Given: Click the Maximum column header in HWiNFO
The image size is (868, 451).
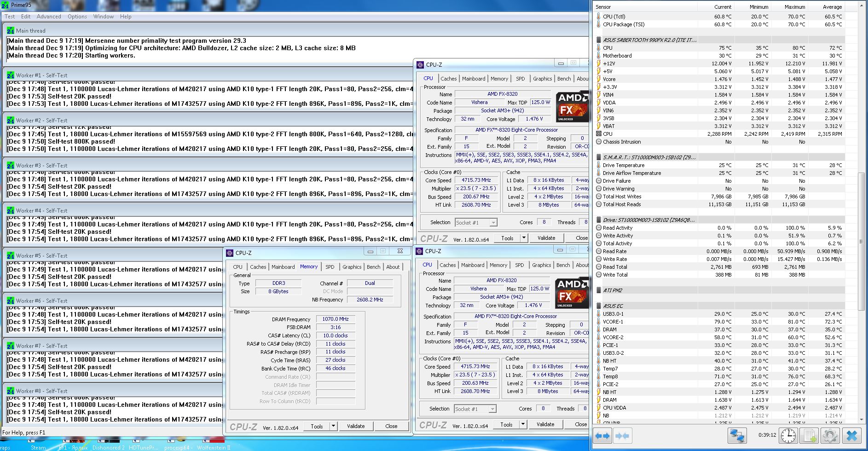Looking at the screenshot, I should coord(789,7).
